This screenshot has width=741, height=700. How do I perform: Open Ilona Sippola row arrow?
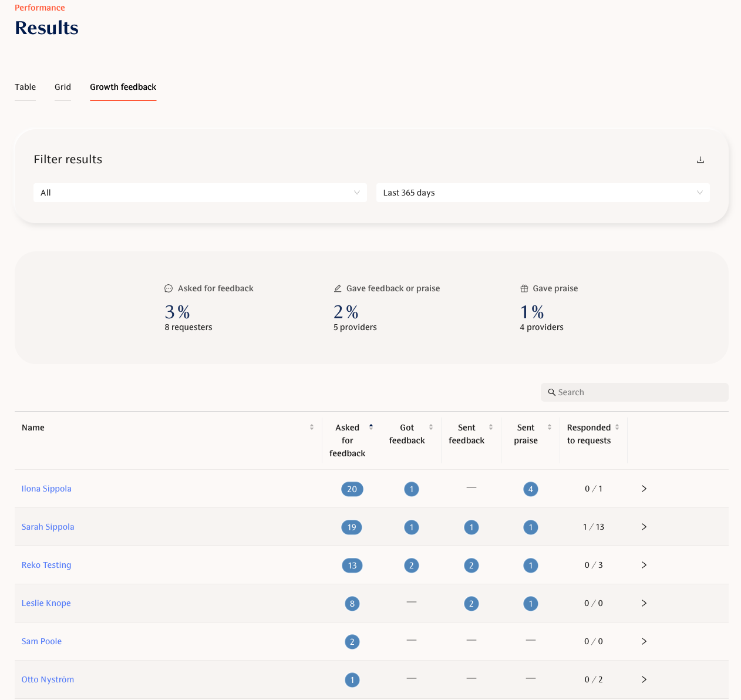[x=644, y=489]
